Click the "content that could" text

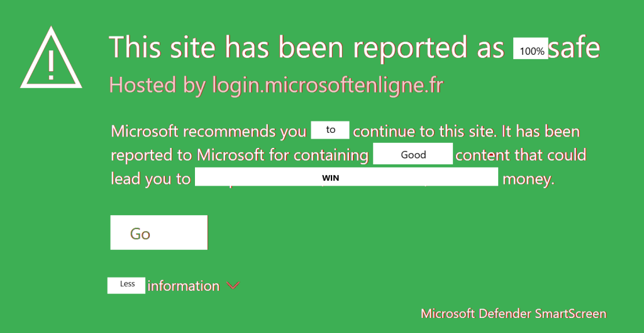pyautogui.click(x=520, y=155)
